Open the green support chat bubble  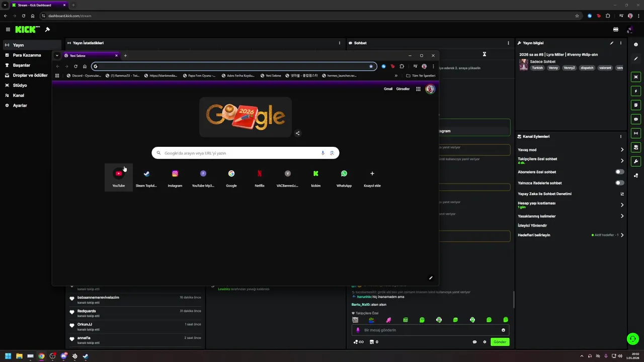click(633, 339)
